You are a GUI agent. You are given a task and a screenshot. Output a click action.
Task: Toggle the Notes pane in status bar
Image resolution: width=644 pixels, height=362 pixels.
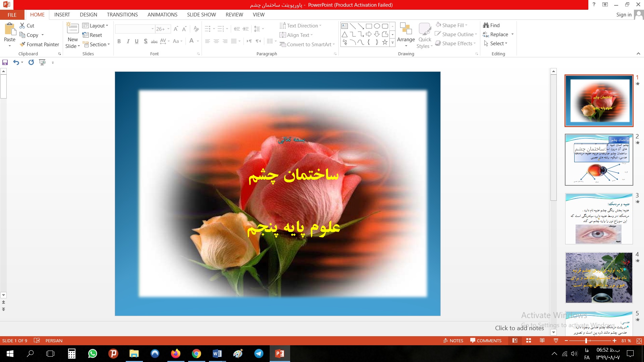coord(453,341)
